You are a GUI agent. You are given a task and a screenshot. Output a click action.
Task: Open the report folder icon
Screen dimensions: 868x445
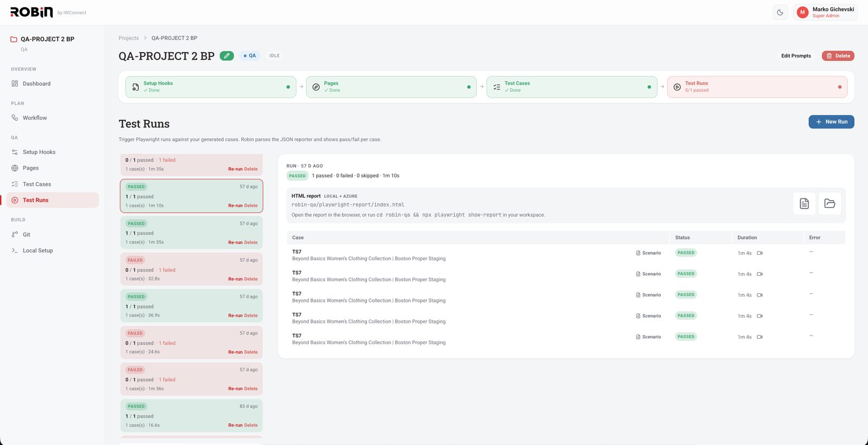(829, 203)
